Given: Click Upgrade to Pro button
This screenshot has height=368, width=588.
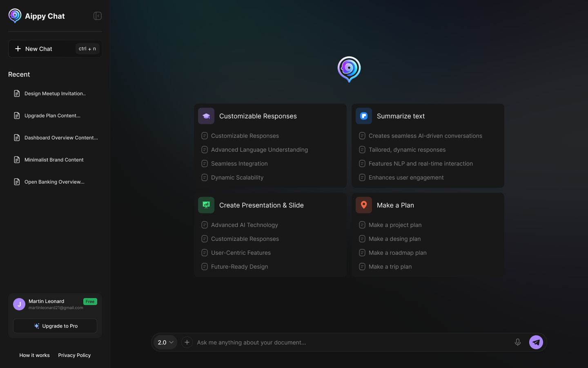Looking at the screenshot, I should point(55,326).
